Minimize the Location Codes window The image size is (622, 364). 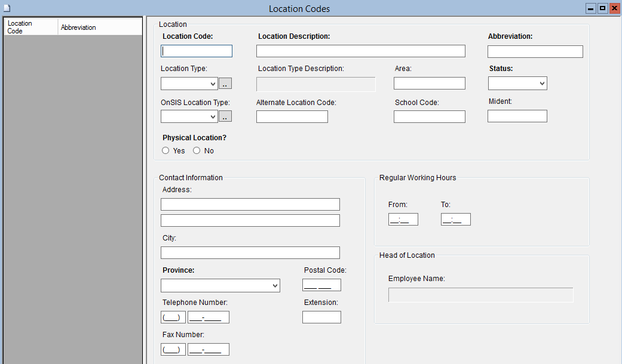tap(591, 8)
